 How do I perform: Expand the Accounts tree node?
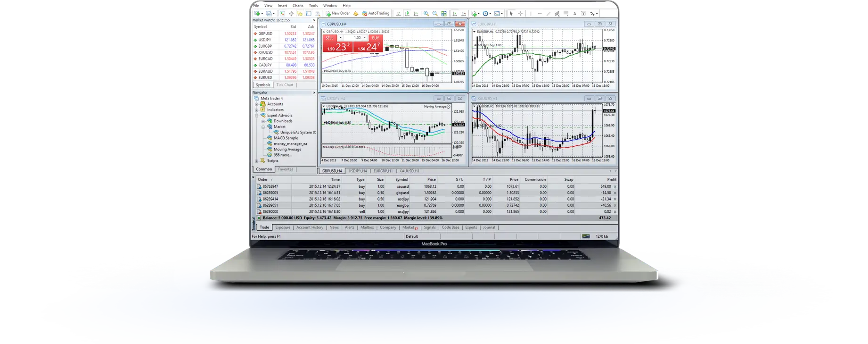coord(257,104)
